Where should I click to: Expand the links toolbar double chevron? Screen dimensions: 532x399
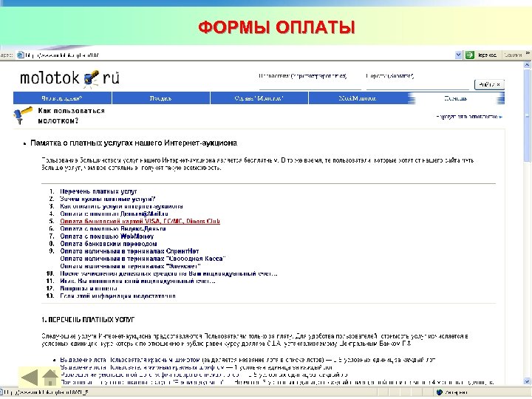click(x=528, y=53)
